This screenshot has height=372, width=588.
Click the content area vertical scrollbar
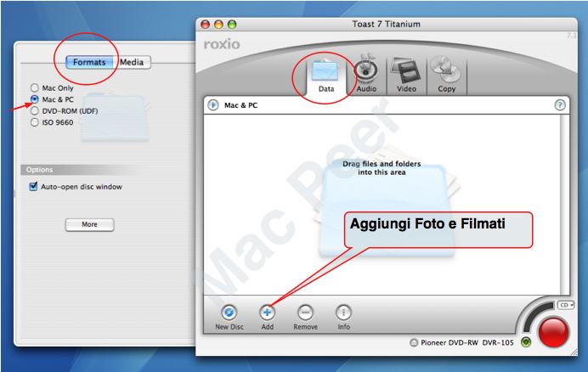(x=564, y=205)
